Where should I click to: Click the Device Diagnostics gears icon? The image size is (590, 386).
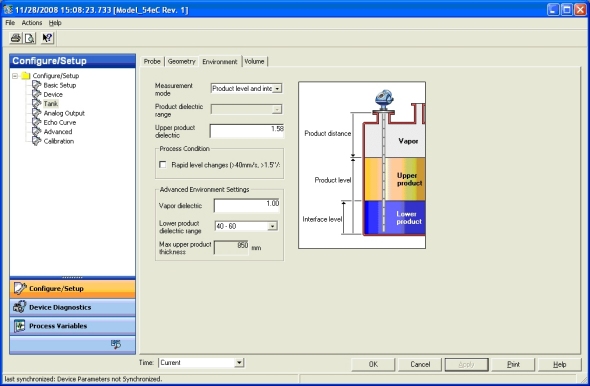click(20, 307)
